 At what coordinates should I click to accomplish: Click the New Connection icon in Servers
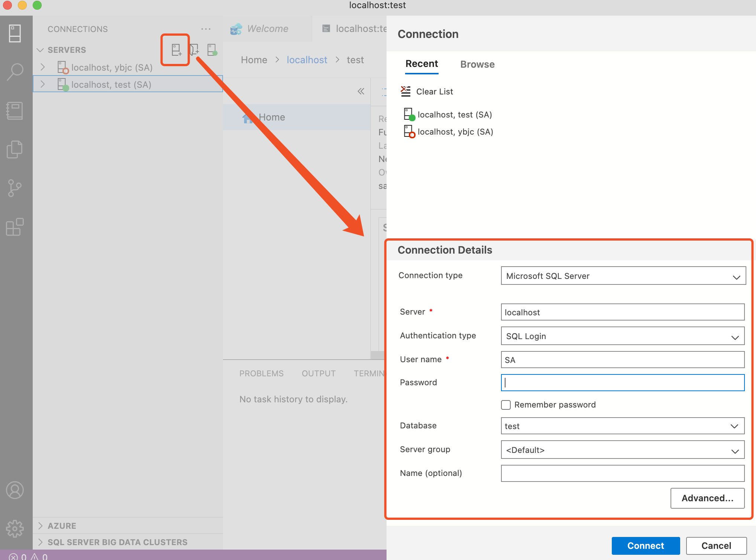(176, 50)
